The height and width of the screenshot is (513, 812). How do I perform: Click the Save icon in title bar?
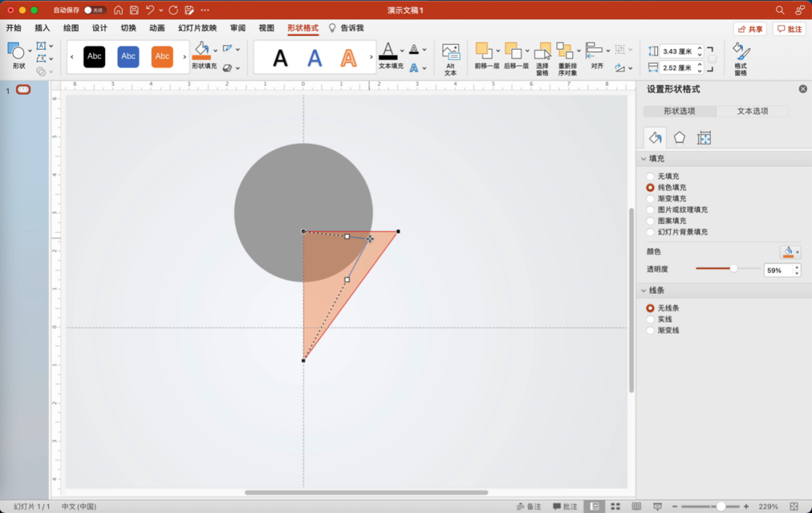click(x=134, y=10)
